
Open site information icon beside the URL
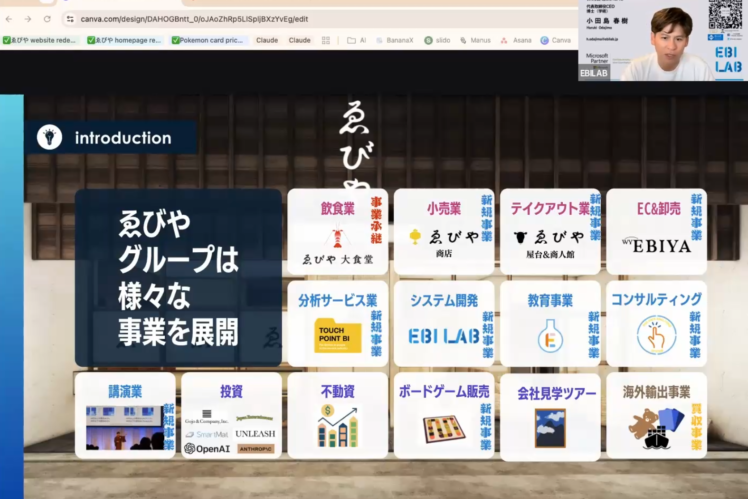tap(70, 19)
